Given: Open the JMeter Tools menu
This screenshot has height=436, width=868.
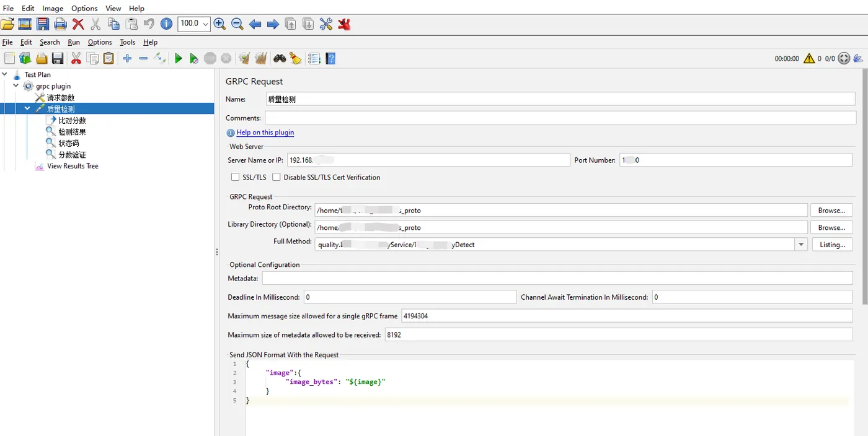Looking at the screenshot, I should coord(127,42).
